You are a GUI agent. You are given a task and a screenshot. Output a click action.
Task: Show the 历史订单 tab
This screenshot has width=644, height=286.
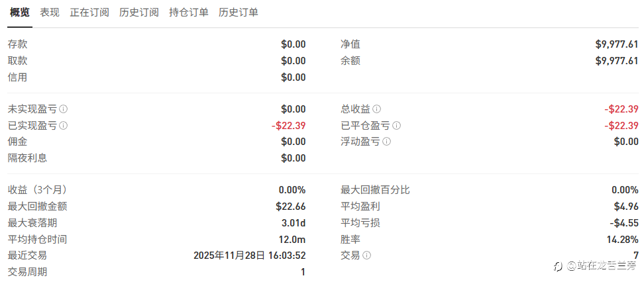point(239,13)
